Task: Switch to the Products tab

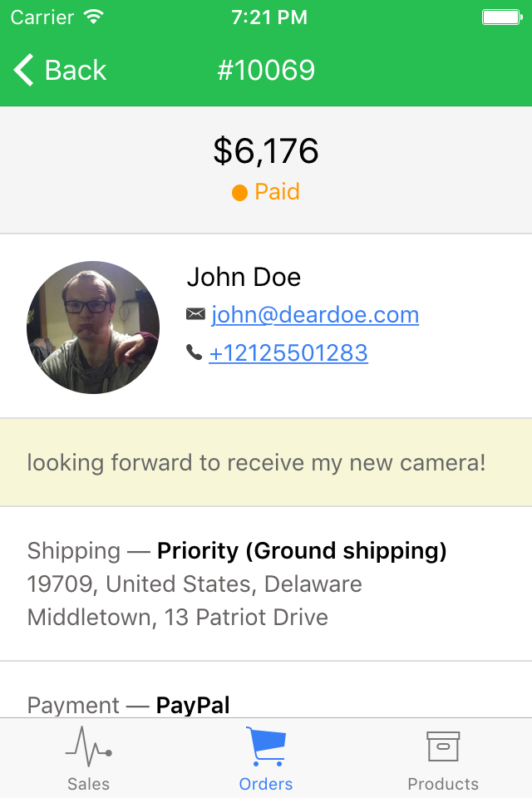Action: (443, 758)
